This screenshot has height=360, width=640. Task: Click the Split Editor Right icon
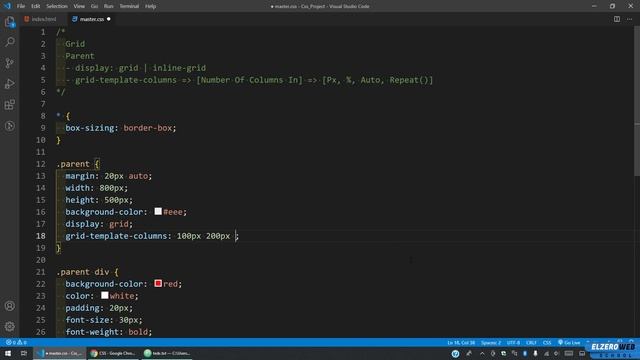point(617,19)
